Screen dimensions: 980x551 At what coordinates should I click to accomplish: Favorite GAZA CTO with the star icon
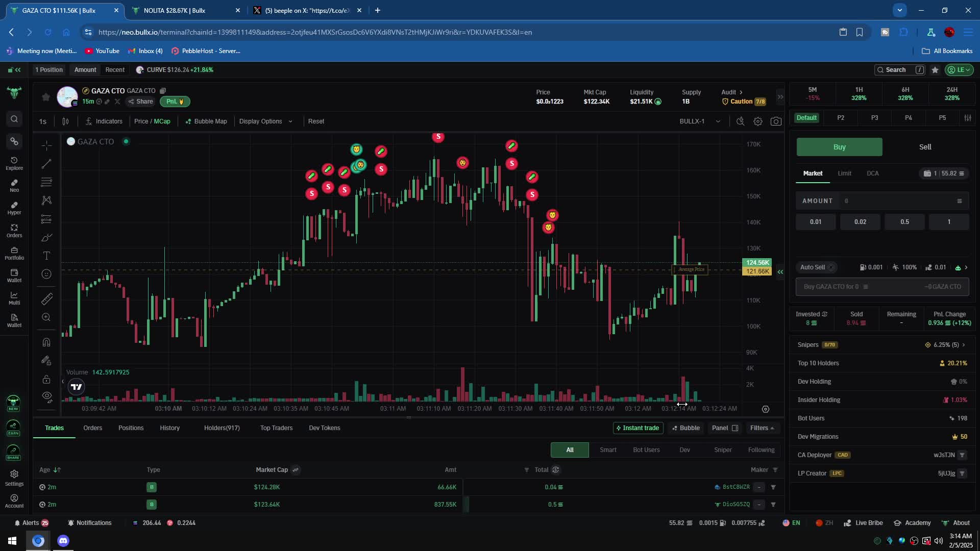(46, 97)
